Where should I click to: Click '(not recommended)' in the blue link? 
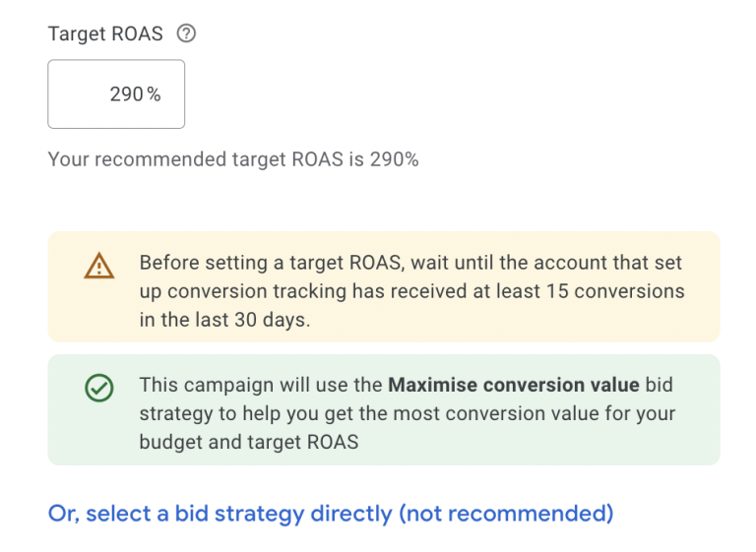[506, 514]
